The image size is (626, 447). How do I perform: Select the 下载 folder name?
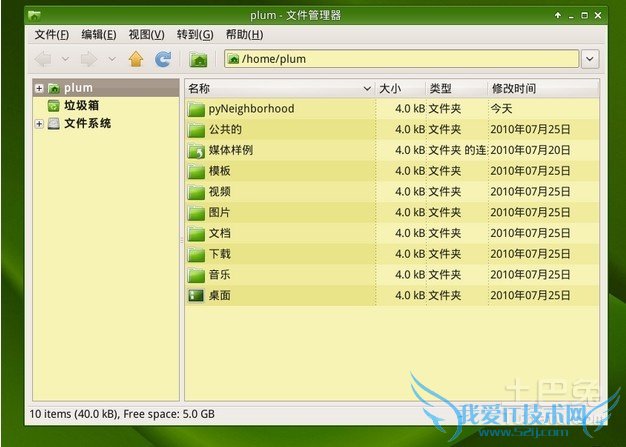click(220, 254)
